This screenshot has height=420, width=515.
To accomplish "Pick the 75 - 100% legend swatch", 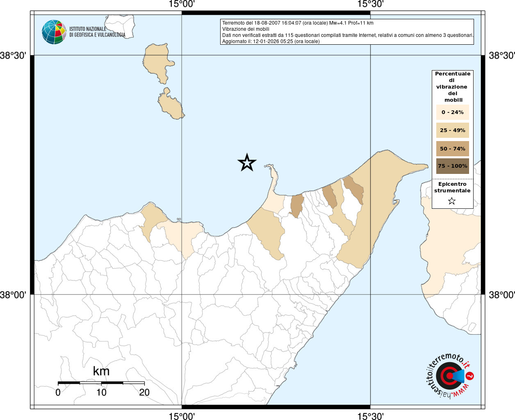I will coord(452,166).
